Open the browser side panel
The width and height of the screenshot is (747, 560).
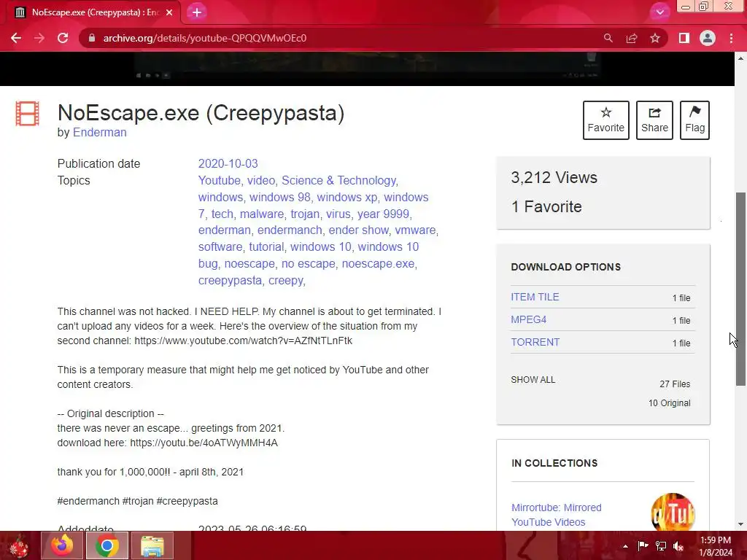pyautogui.click(x=684, y=38)
